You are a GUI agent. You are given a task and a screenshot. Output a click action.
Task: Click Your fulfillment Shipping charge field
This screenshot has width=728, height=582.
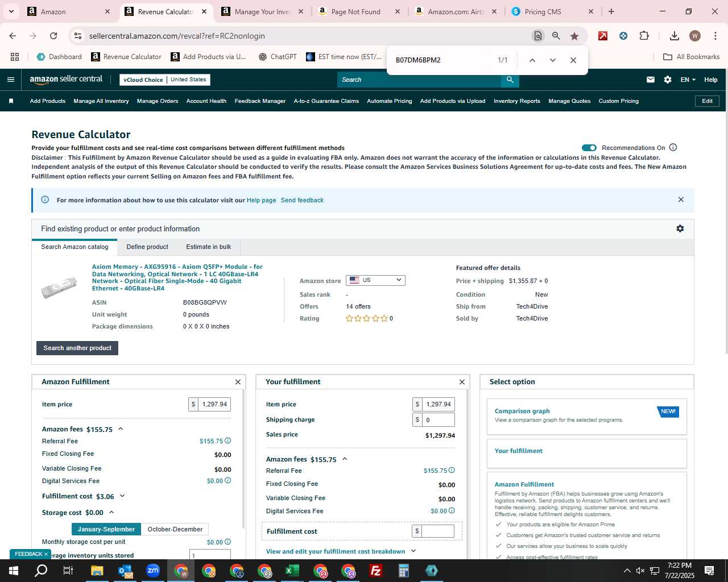tap(438, 419)
